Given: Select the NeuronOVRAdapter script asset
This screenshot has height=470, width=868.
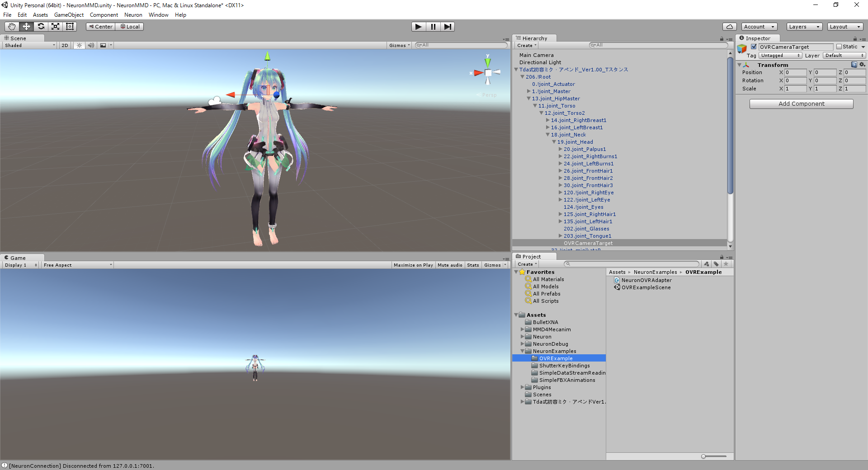Looking at the screenshot, I should (x=646, y=280).
